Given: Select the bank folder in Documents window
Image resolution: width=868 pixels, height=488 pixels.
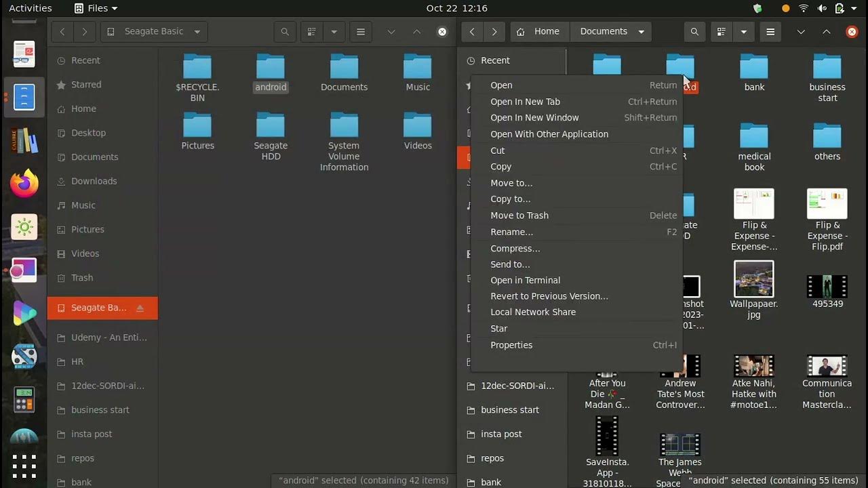Looking at the screenshot, I should coord(754,73).
